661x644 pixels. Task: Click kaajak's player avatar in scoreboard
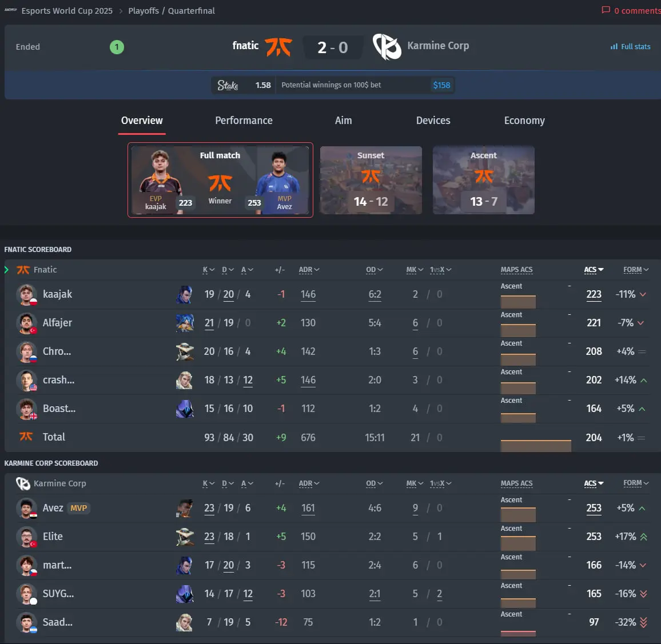tap(26, 294)
